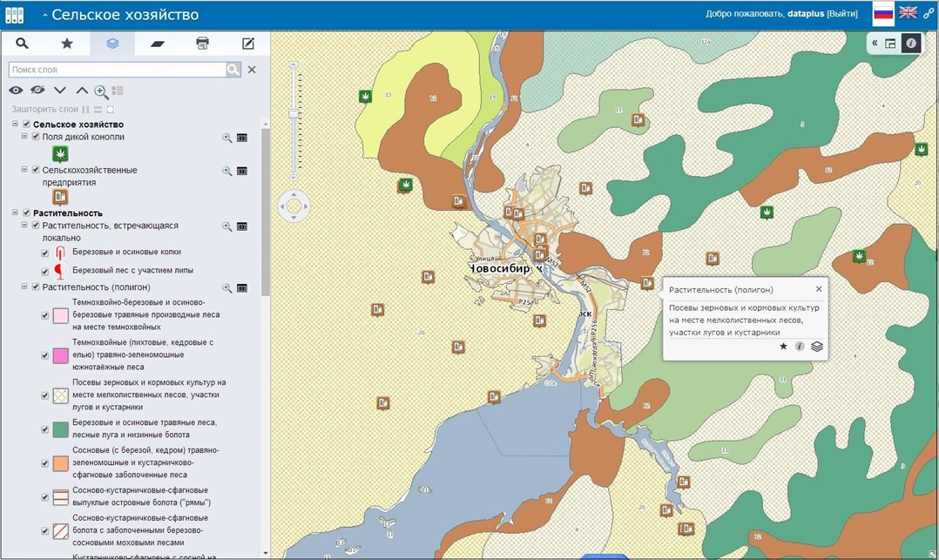Click the map zoom slider handle
The height and width of the screenshot is (560, 939).
pyautogui.click(x=294, y=114)
